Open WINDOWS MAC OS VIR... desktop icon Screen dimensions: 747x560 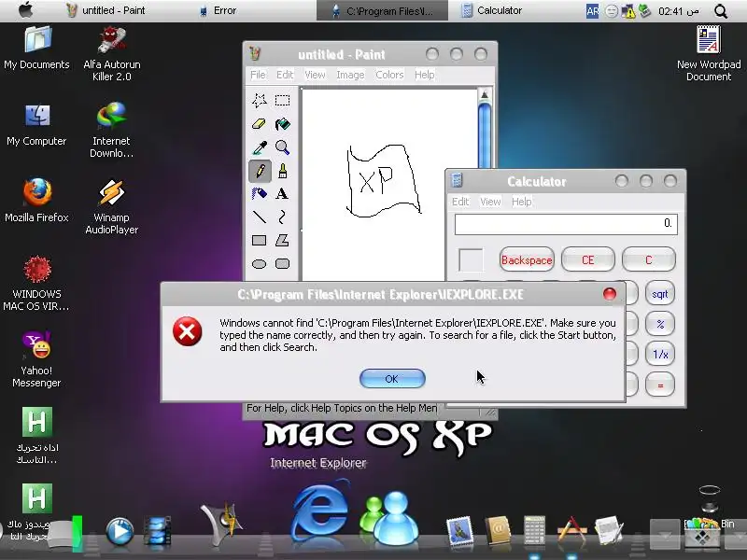[36, 283]
